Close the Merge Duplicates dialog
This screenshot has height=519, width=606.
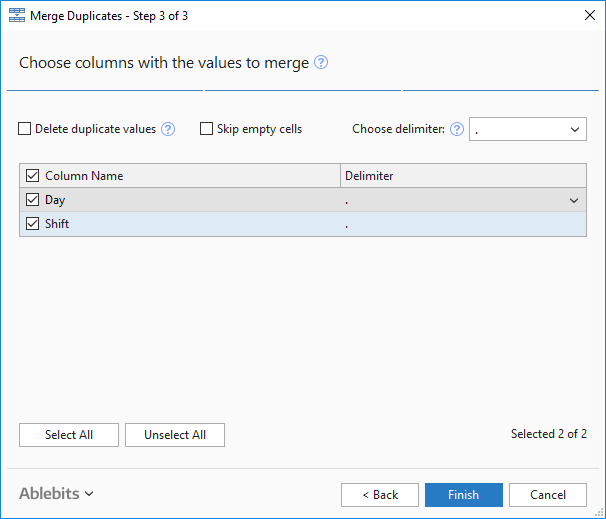point(590,15)
